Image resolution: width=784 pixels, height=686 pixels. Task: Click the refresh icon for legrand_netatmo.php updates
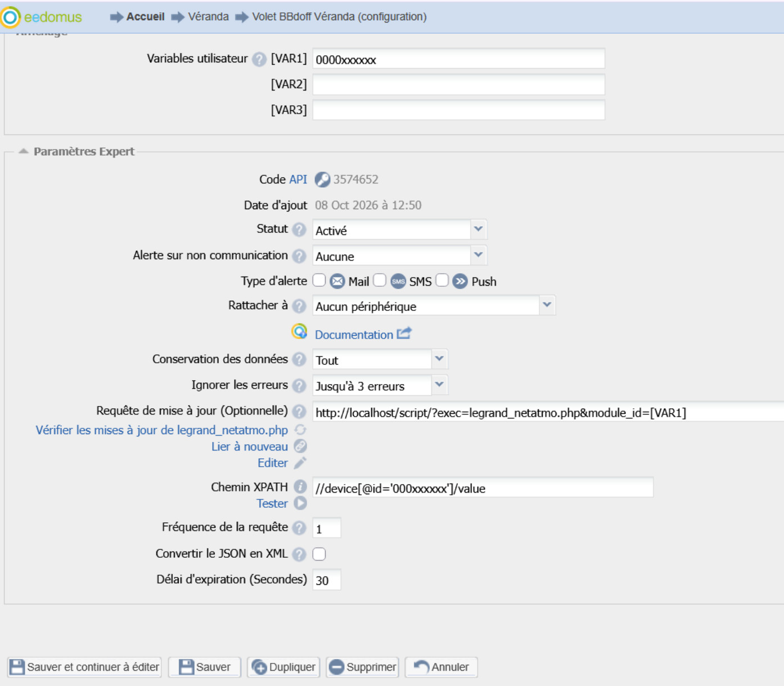coord(300,430)
